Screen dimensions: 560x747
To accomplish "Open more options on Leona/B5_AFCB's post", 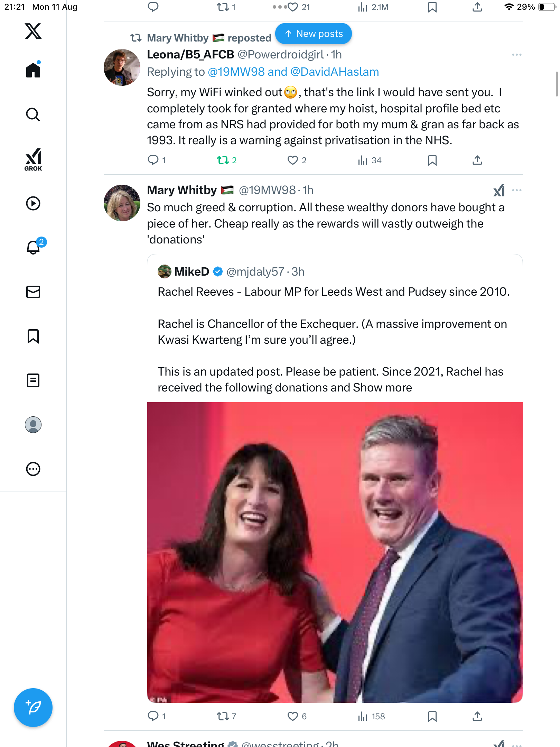I will [516, 55].
